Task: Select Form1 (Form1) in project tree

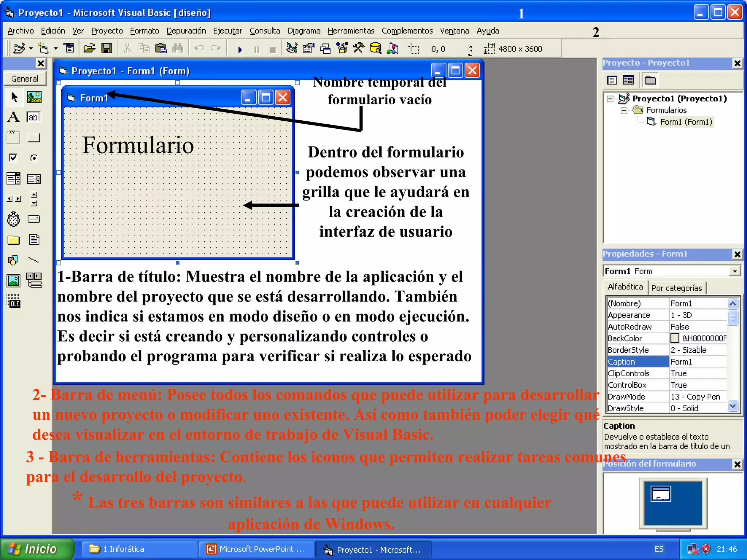Action: click(686, 122)
